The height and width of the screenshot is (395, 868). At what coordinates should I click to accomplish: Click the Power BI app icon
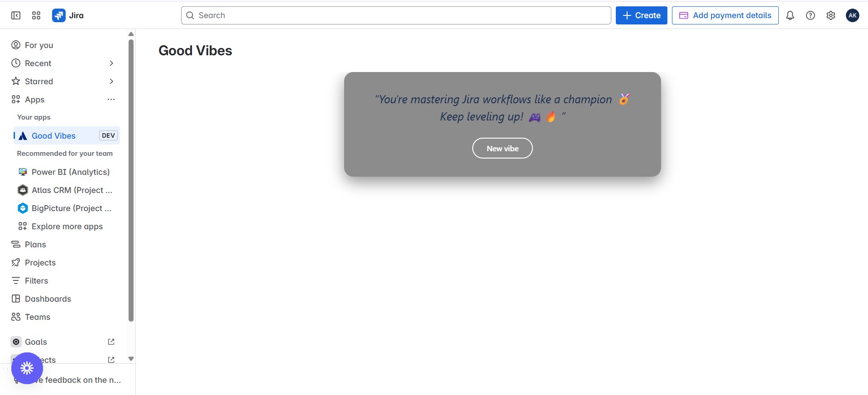click(23, 172)
